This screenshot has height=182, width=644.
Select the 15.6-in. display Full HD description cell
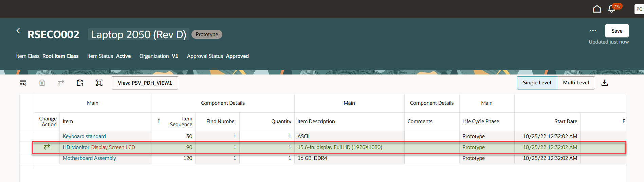pyautogui.click(x=349, y=147)
